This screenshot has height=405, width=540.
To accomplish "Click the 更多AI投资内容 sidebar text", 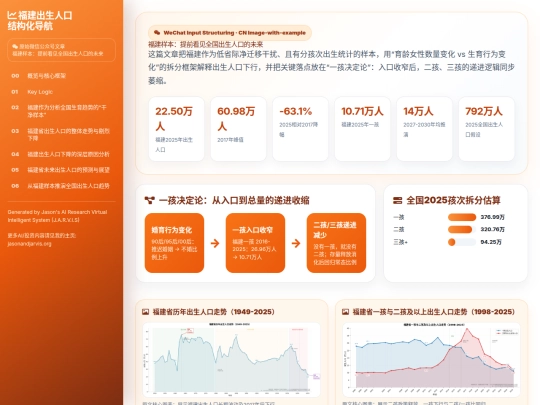I will pyautogui.click(x=42, y=236).
